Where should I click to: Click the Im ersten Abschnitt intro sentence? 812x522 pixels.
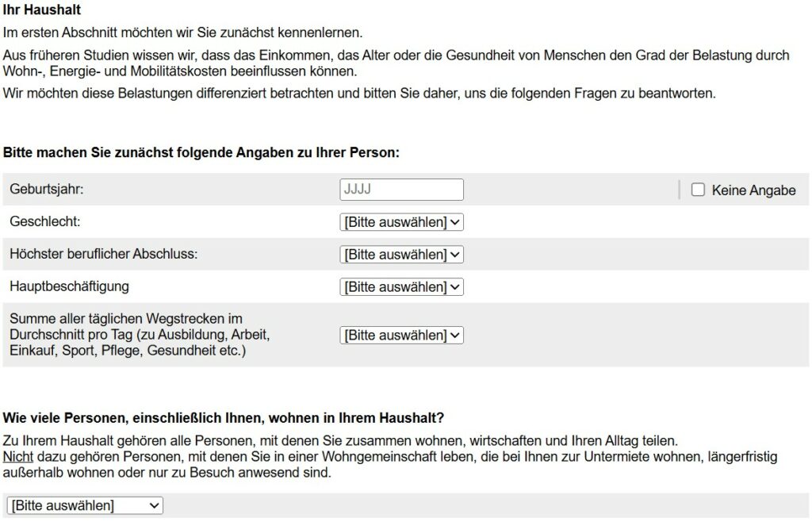coord(182,33)
